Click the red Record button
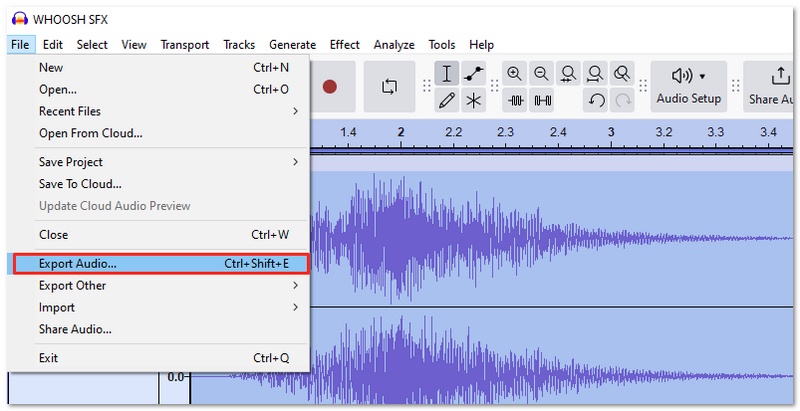Screen dimensions: 800x411 click(x=330, y=87)
